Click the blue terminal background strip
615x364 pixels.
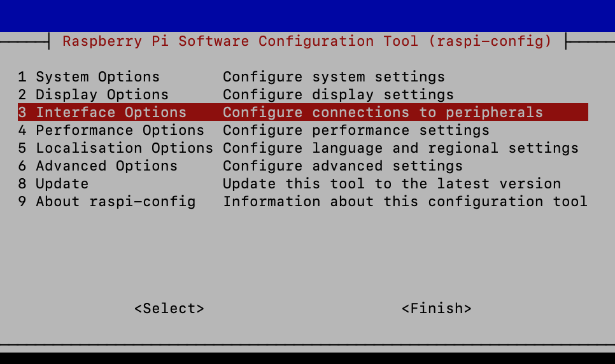click(x=307, y=15)
